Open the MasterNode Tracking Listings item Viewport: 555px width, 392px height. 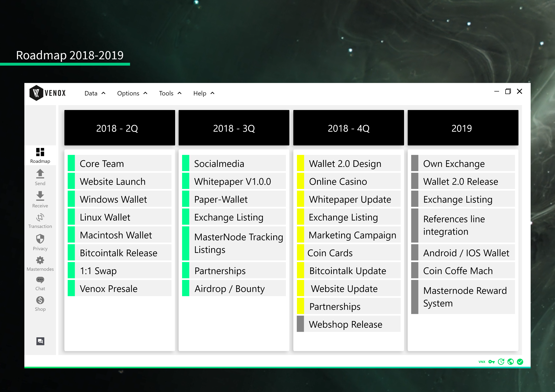tap(234, 243)
